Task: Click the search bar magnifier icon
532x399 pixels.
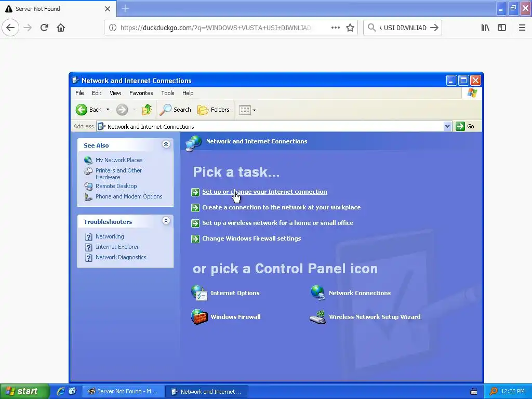Action: (x=371, y=28)
